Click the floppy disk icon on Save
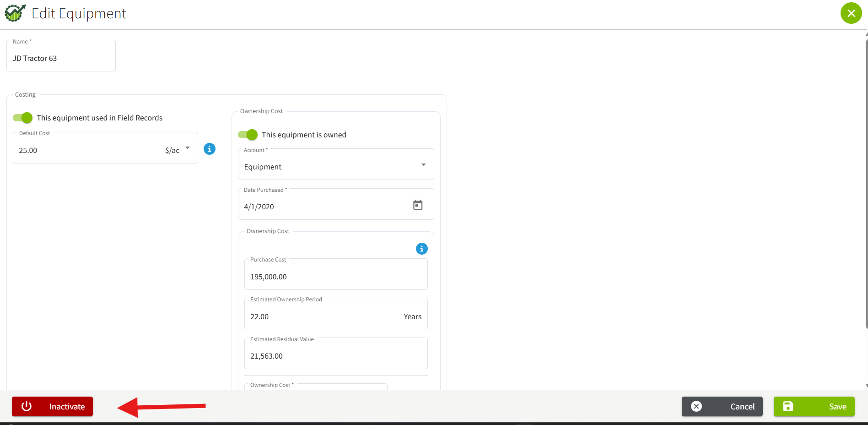The height and width of the screenshot is (425, 868). click(788, 406)
